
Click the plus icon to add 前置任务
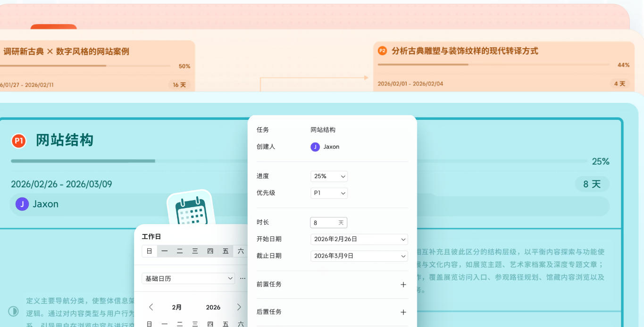[x=403, y=284]
